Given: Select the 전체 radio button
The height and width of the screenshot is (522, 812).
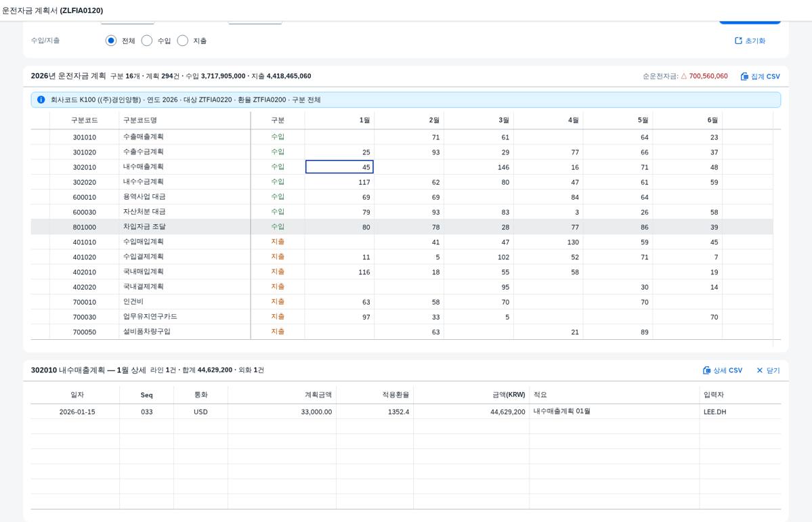Looking at the screenshot, I should (111, 41).
